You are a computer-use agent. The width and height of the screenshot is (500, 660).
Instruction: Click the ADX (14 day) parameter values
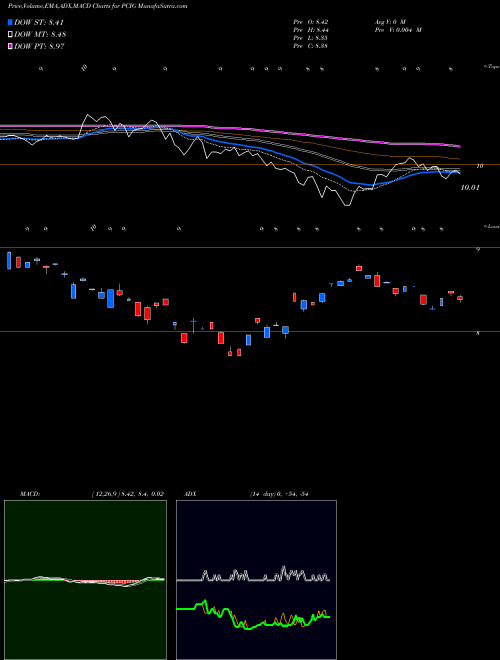(279, 494)
